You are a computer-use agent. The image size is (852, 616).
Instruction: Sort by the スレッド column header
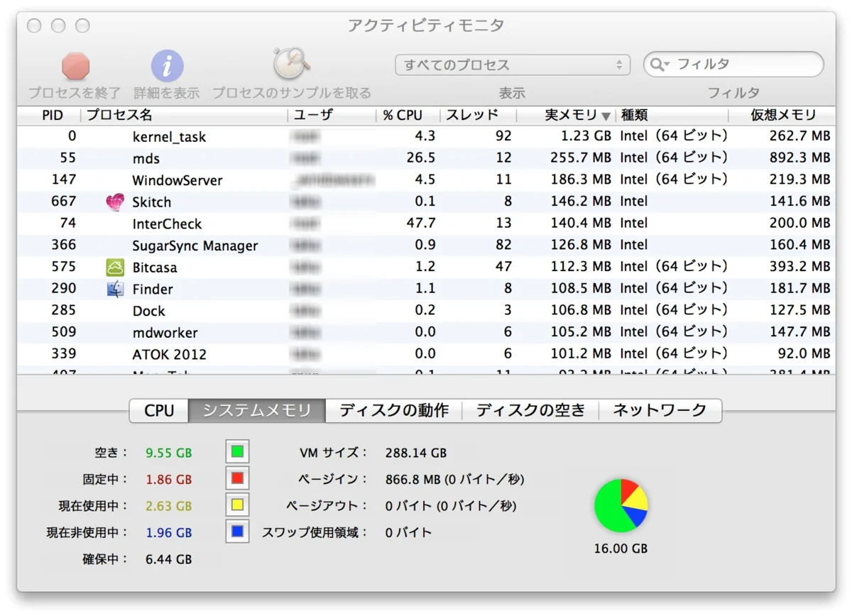pyautogui.click(x=479, y=115)
